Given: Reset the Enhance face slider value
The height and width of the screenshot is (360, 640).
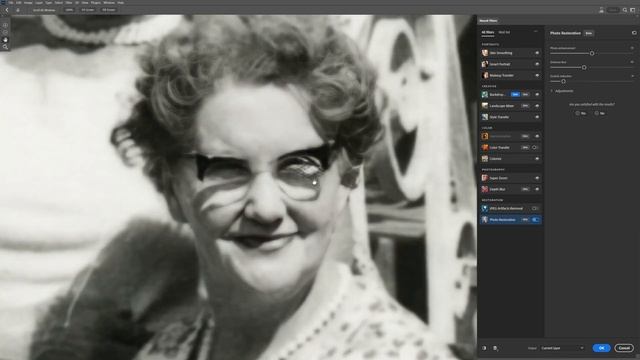Looking at the screenshot, I should pos(632,62).
